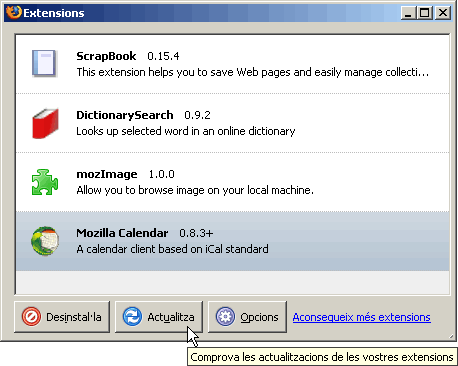Select the Mozilla Calendar extension name

[122, 233]
